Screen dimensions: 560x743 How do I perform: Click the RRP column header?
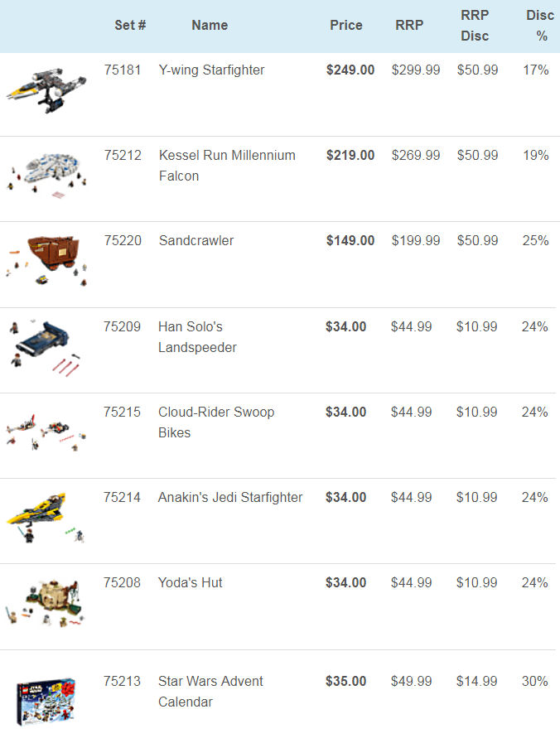(x=409, y=25)
